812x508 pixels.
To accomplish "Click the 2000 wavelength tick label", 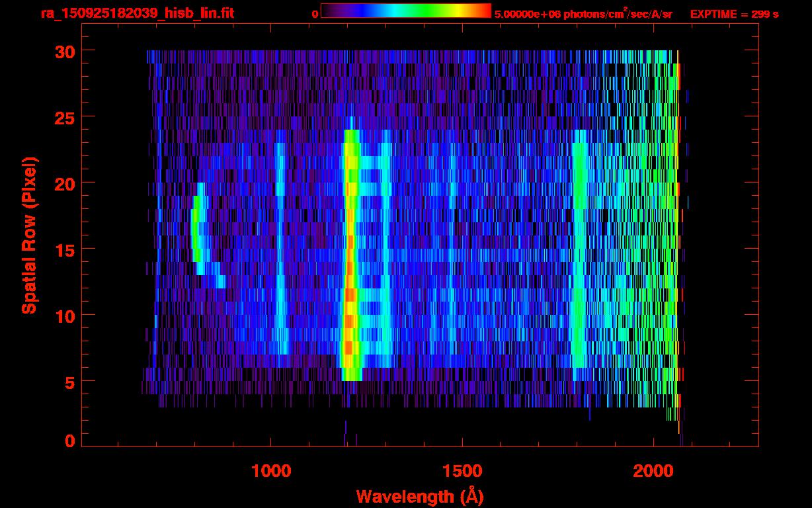I will click(653, 471).
